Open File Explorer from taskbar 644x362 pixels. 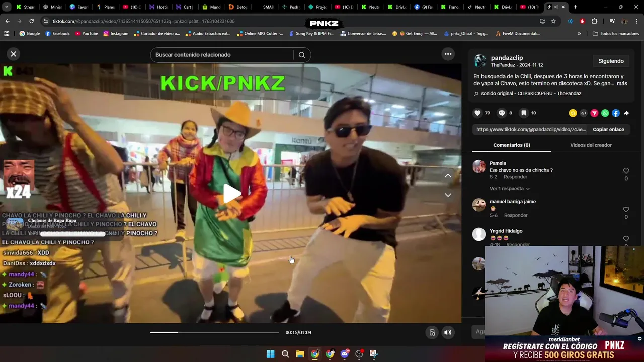tap(300, 354)
